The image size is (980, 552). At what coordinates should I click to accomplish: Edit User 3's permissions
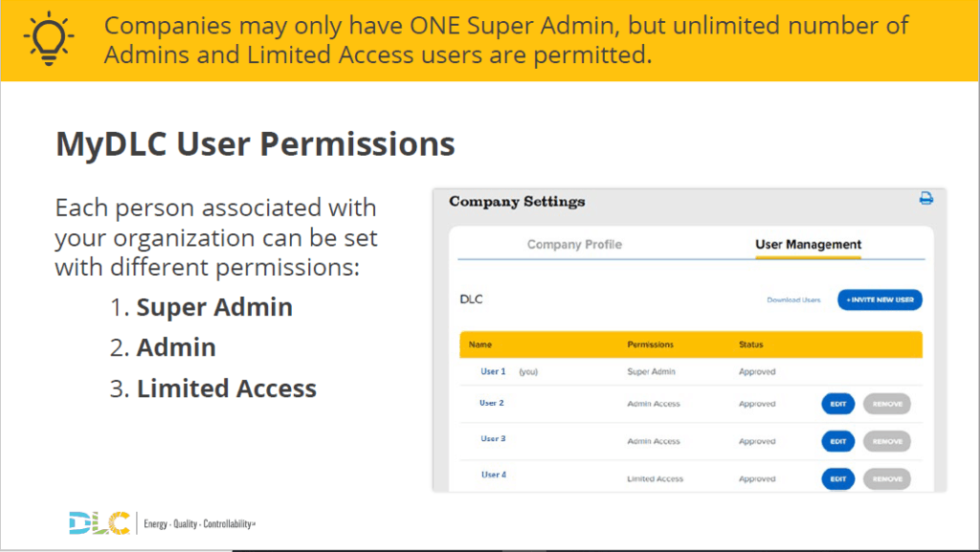click(x=837, y=441)
